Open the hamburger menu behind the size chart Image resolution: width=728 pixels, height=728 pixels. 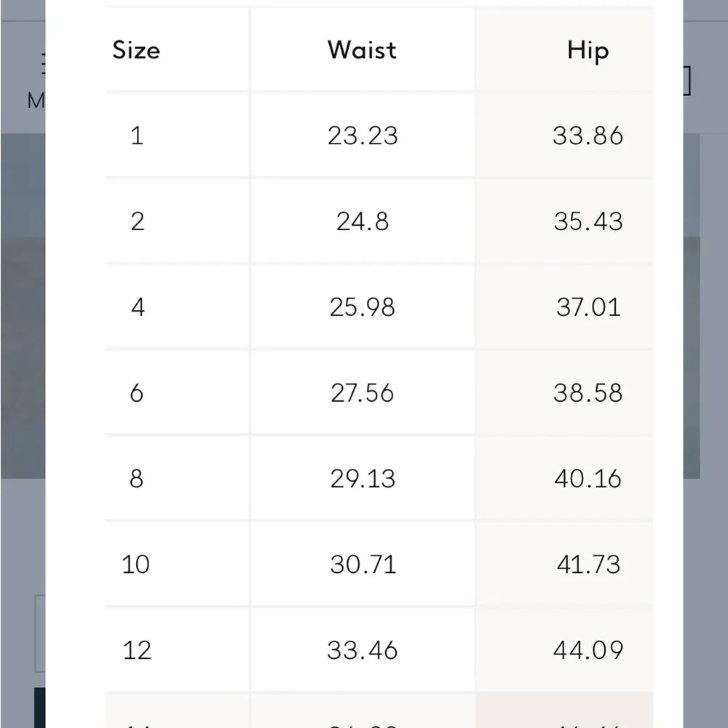(x=41, y=66)
